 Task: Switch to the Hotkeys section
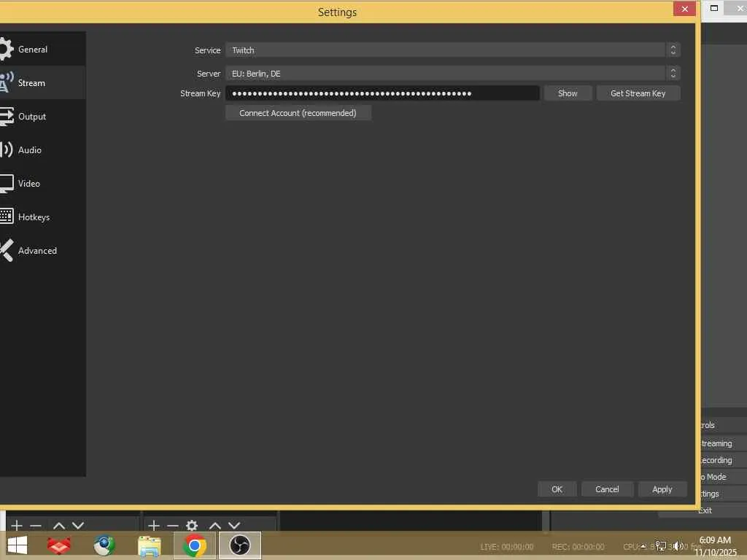tap(42, 217)
